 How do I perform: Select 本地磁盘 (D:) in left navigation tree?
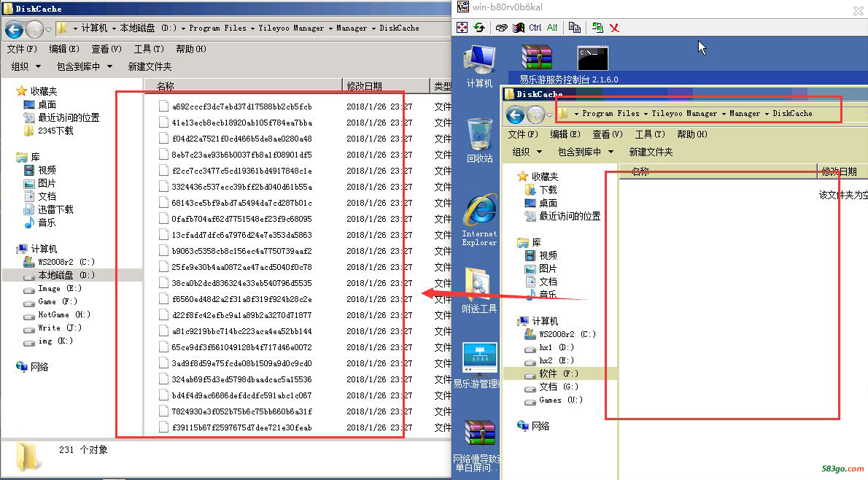pyautogui.click(x=66, y=275)
